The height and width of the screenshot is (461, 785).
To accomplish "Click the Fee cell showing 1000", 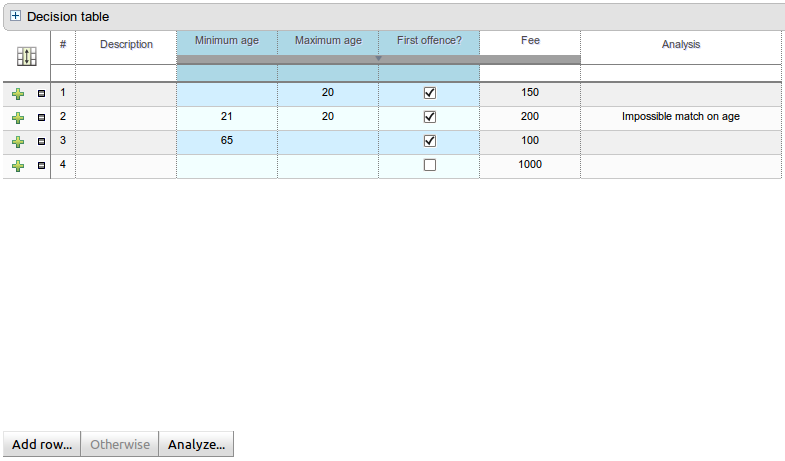I will click(x=530, y=165).
